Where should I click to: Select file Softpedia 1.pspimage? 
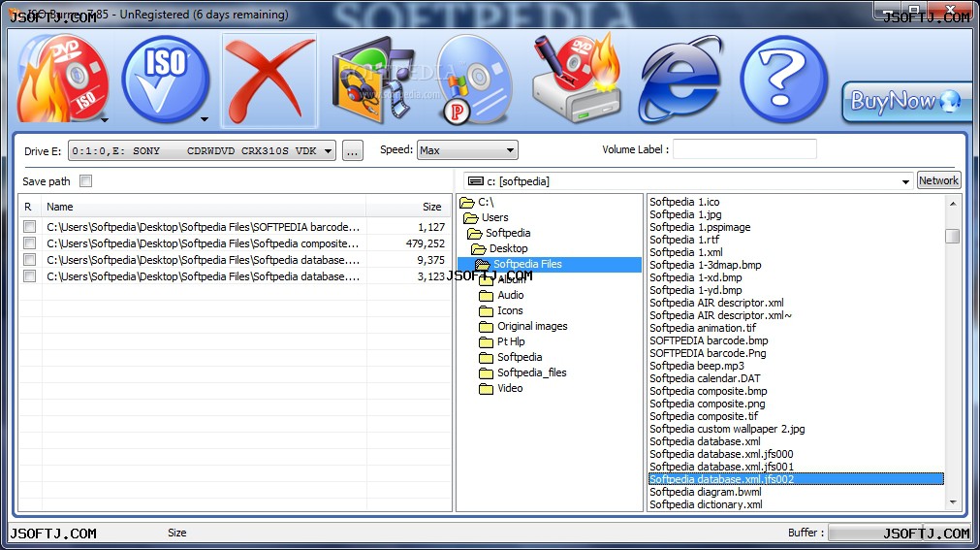click(x=700, y=227)
